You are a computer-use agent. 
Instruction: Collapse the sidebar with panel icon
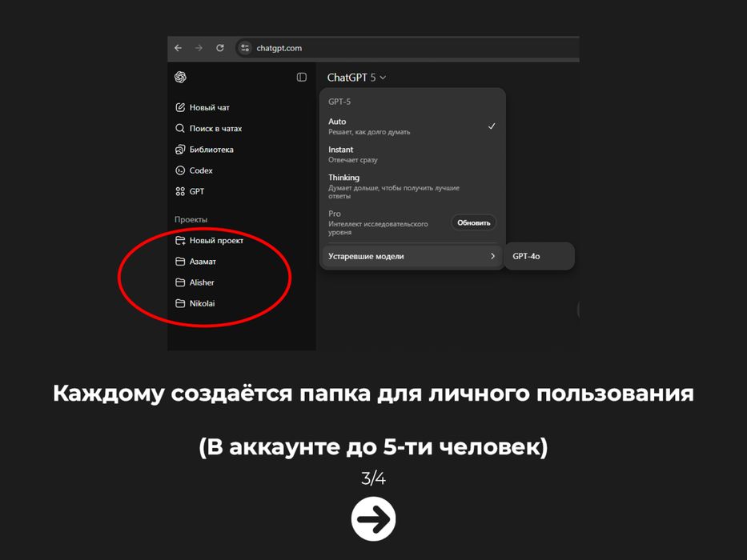pyautogui.click(x=302, y=77)
